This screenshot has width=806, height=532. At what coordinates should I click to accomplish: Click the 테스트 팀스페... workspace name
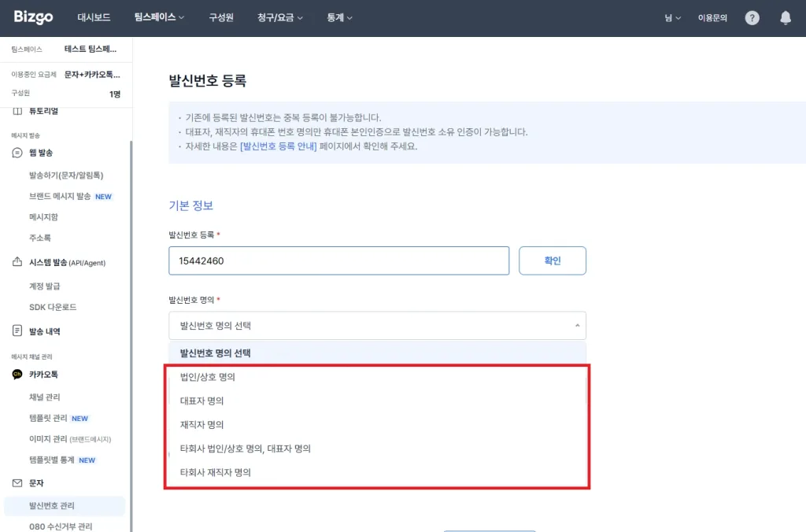(91, 49)
